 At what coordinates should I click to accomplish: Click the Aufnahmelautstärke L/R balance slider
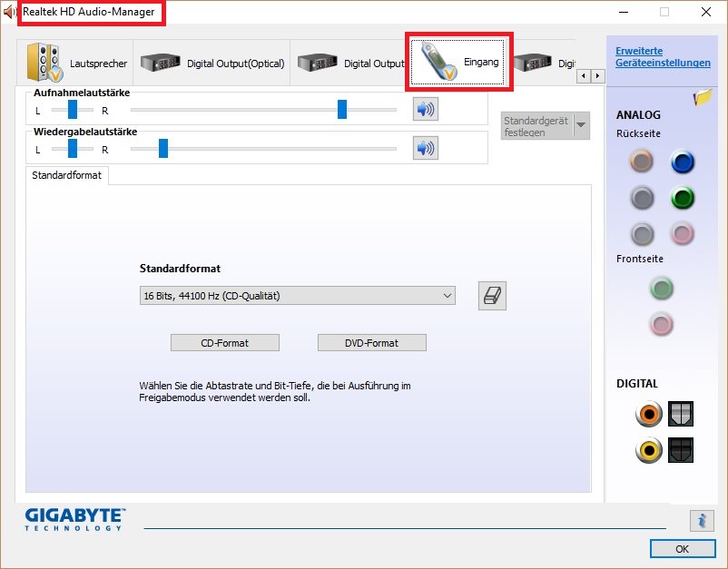click(x=73, y=110)
